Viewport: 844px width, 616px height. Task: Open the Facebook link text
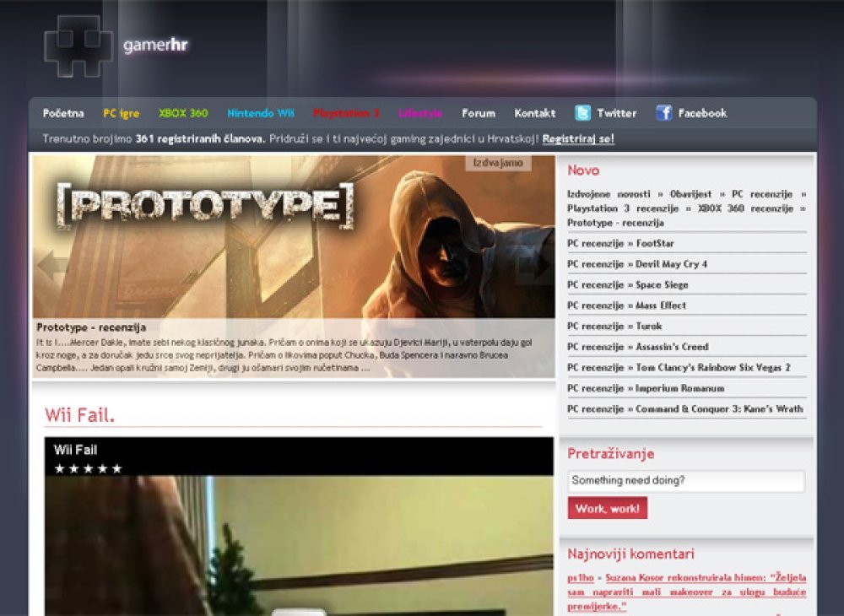click(702, 114)
